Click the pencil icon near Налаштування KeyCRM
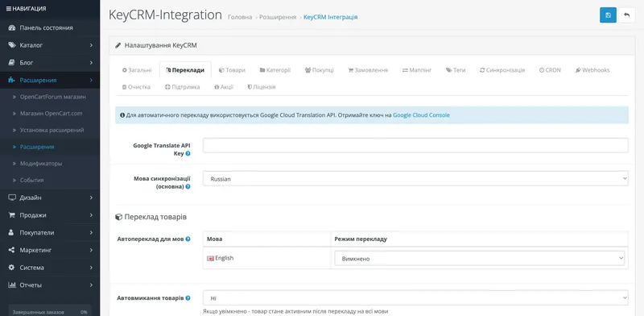Image resolution: width=644 pixels, height=316 pixels. point(118,45)
